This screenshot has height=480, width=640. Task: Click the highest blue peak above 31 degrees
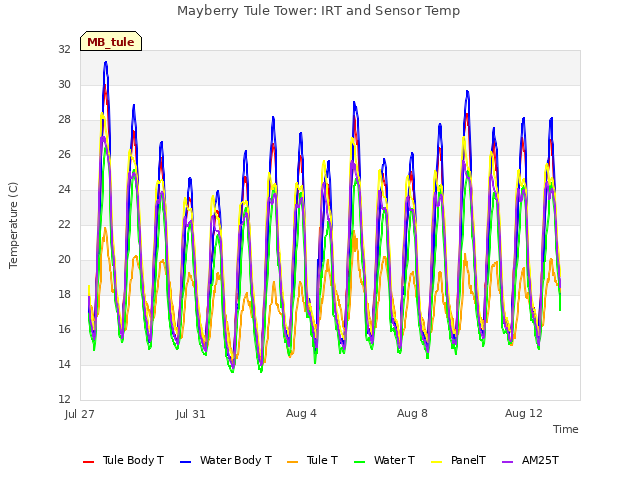point(106,63)
